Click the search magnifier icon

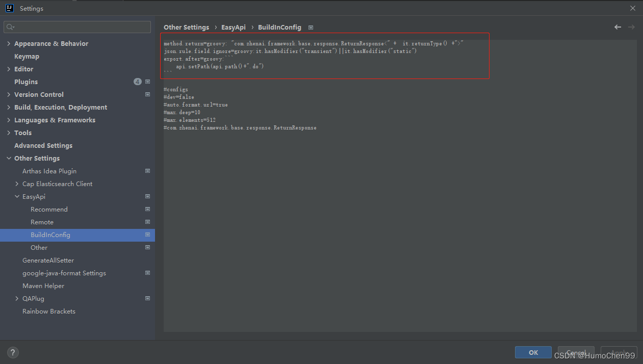(11, 27)
